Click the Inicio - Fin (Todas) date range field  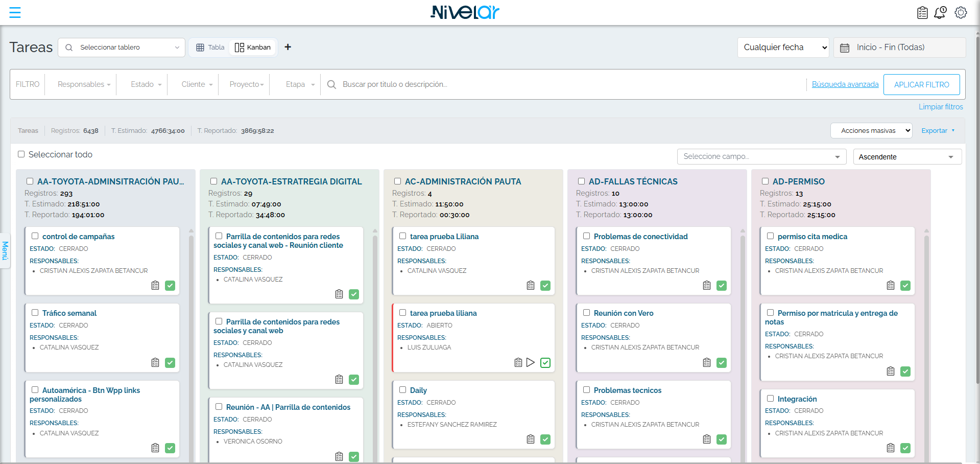tap(900, 48)
